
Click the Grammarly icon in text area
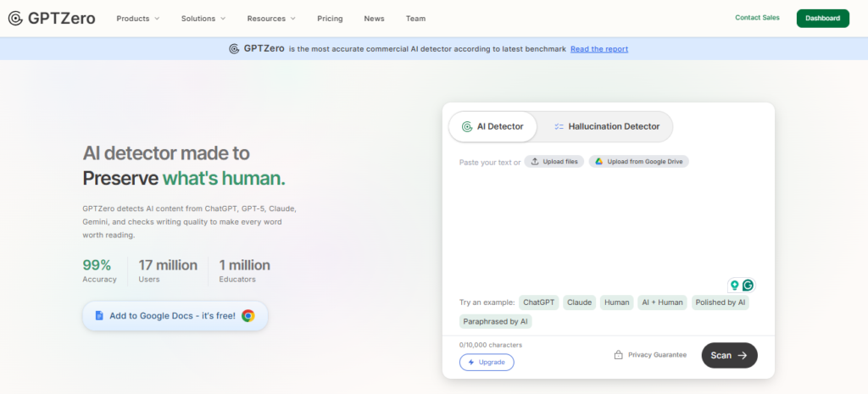pos(748,285)
